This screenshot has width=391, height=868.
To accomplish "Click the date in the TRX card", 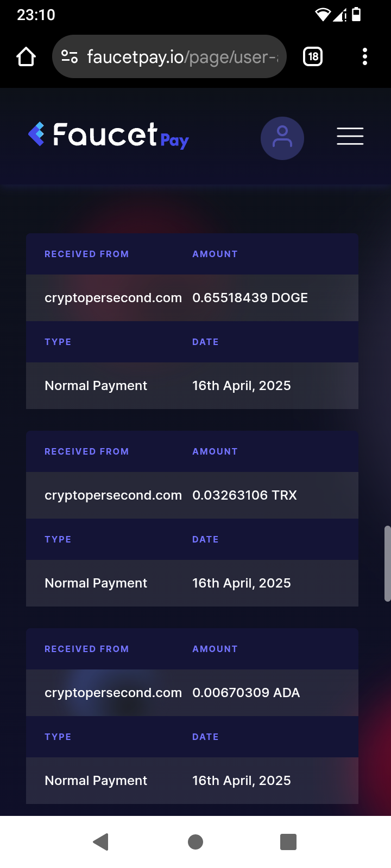I will pyautogui.click(x=242, y=583).
